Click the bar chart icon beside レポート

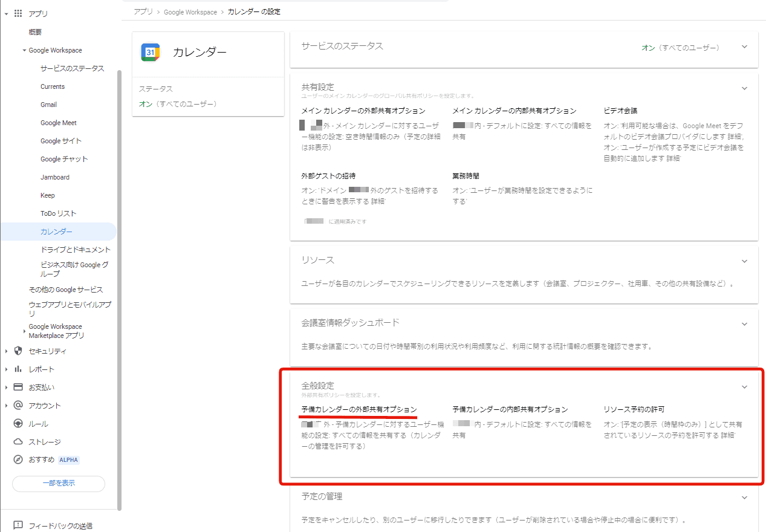(x=18, y=369)
